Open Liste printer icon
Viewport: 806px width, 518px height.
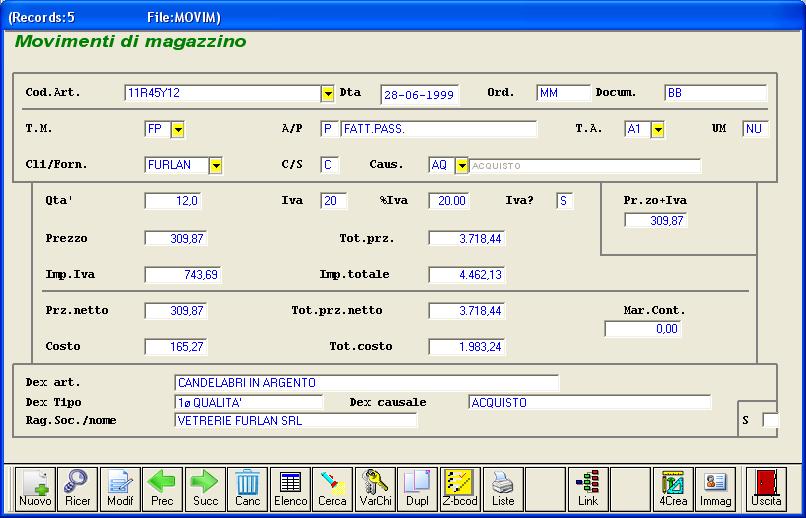click(x=503, y=489)
